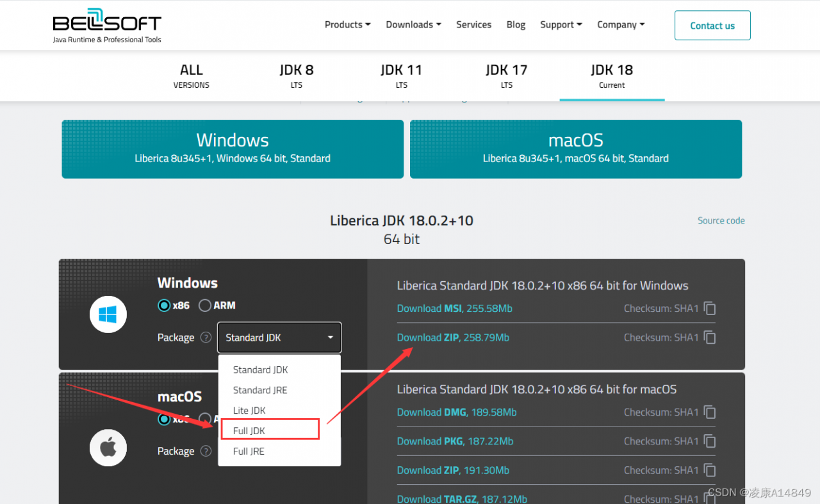Screen dimensions: 820x504
Task: Switch to the JDK 17 LTS tab
Action: coord(507,76)
